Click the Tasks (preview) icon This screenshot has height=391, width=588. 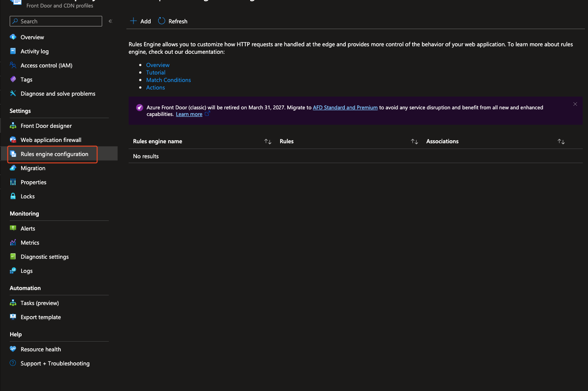coord(13,303)
